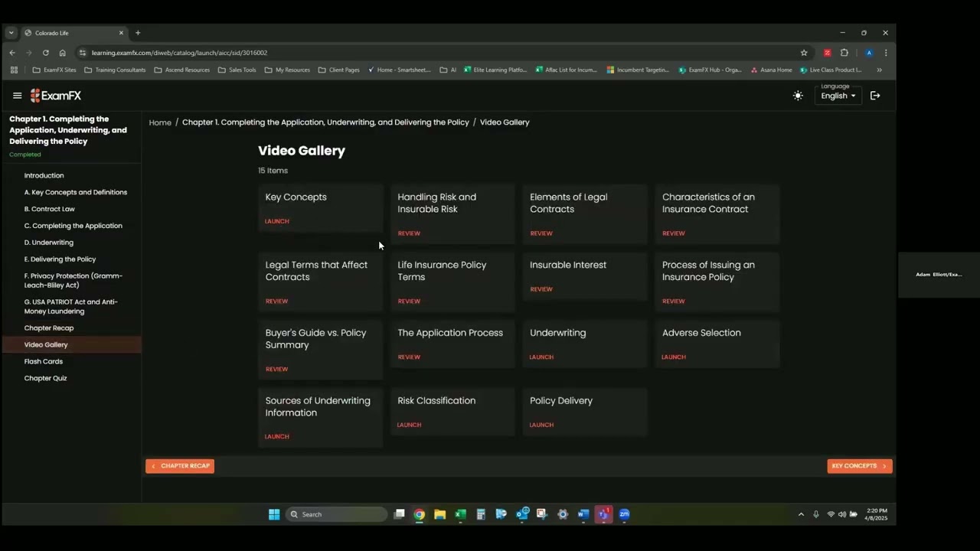This screenshot has height=551, width=980.
Task: Open the Chrome three-dot menu
Action: (x=886, y=53)
